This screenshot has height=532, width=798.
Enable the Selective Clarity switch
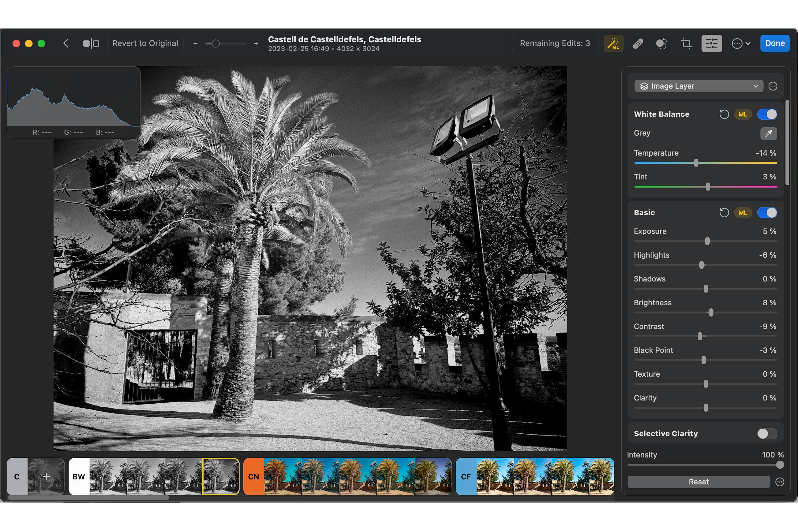tap(767, 434)
